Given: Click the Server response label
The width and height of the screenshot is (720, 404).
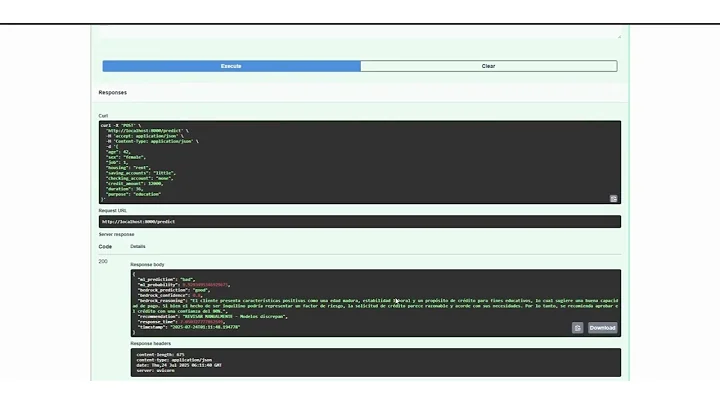Looking at the screenshot, I should tap(116, 234).
